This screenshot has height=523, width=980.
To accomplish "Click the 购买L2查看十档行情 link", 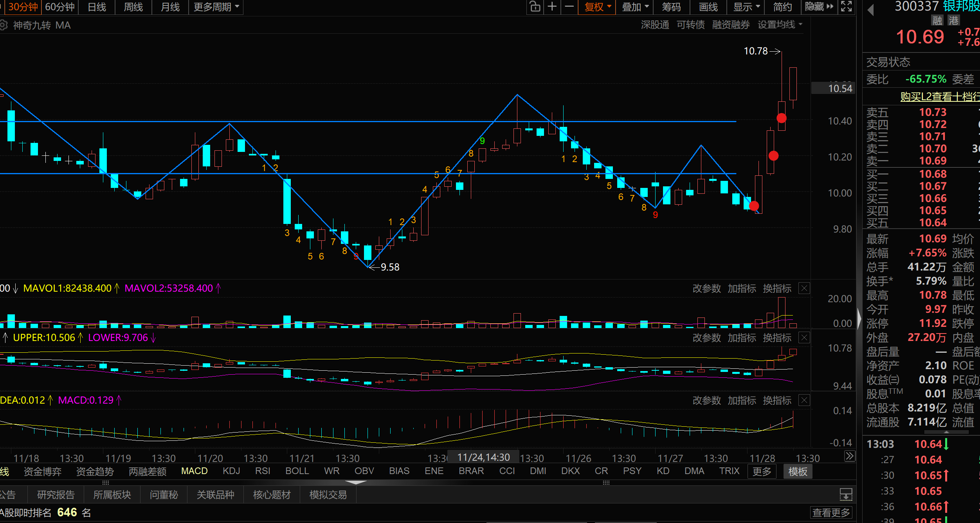I will (939, 96).
